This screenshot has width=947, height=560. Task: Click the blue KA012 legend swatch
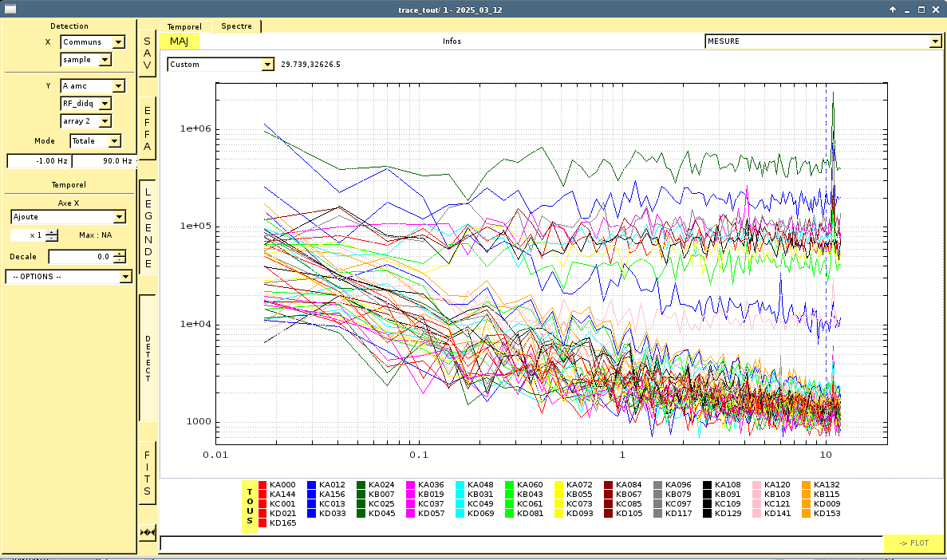(x=312, y=485)
